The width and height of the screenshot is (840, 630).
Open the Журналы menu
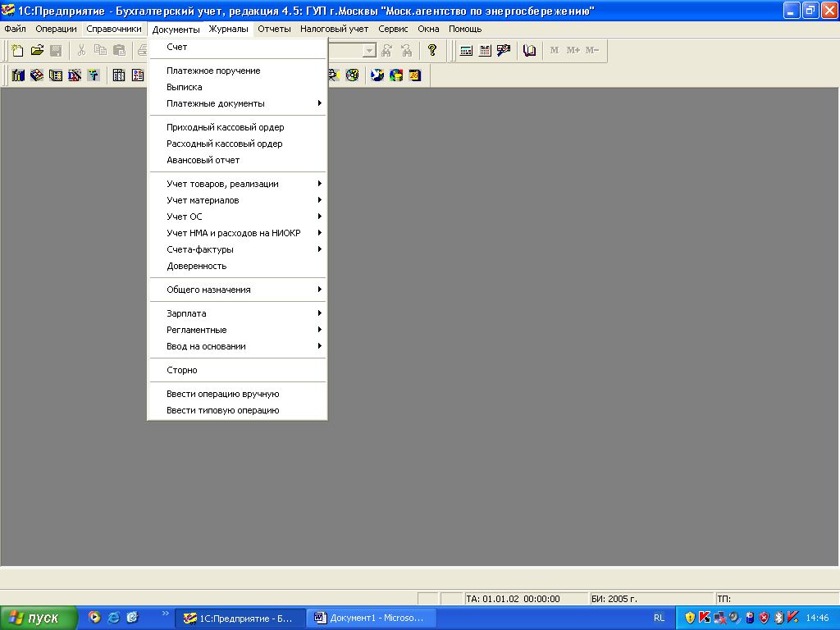pos(229,29)
